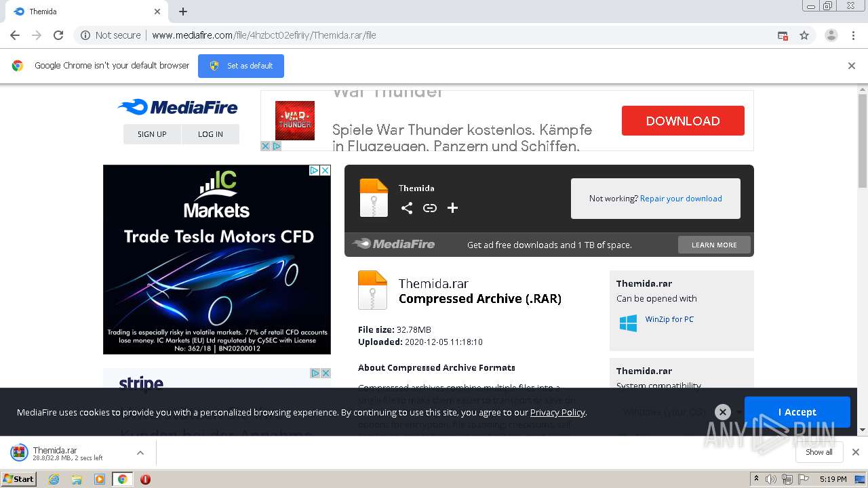Open a new browser tab

pyautogui.click(x=183, y=12)
